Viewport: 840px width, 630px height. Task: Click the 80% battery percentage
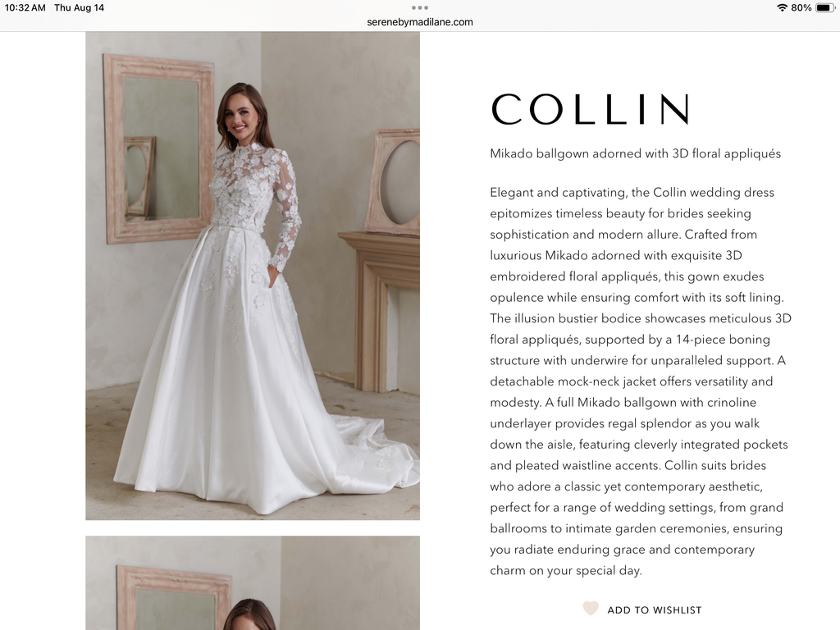pos(801,7)
